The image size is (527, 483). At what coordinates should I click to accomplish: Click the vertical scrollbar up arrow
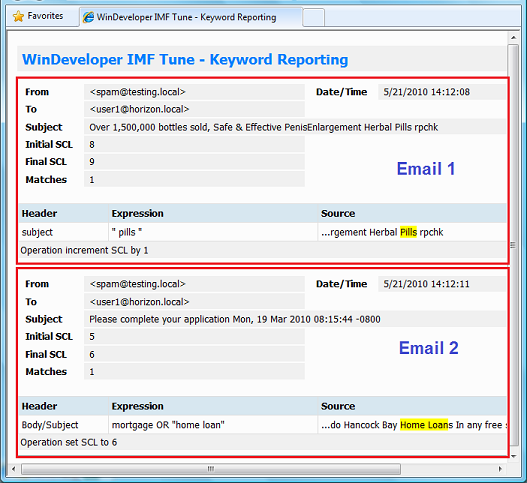(x=513, y=37)
